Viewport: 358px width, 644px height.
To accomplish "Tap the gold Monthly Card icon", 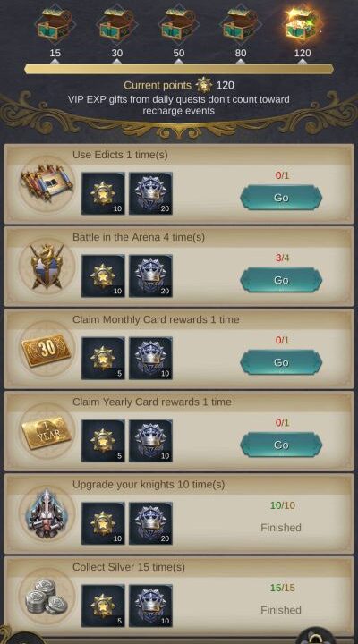I will [47, 349].
